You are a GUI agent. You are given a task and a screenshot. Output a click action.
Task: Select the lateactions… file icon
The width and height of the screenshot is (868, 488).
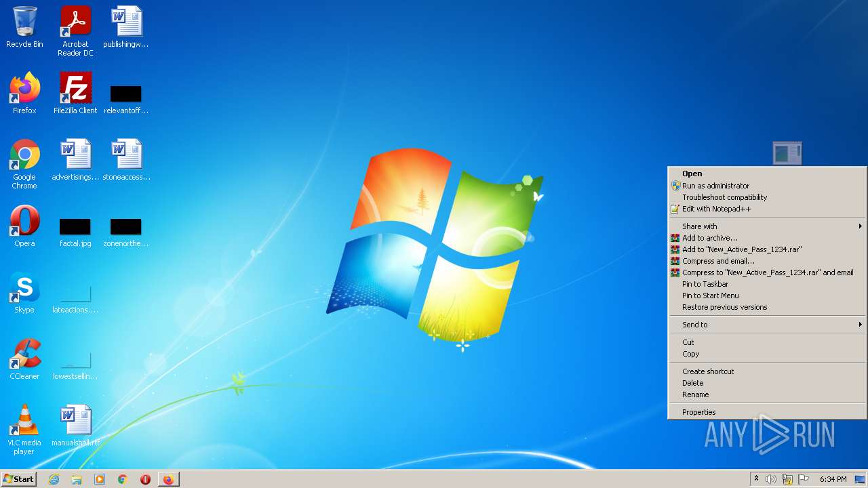(x=75, y=298)
